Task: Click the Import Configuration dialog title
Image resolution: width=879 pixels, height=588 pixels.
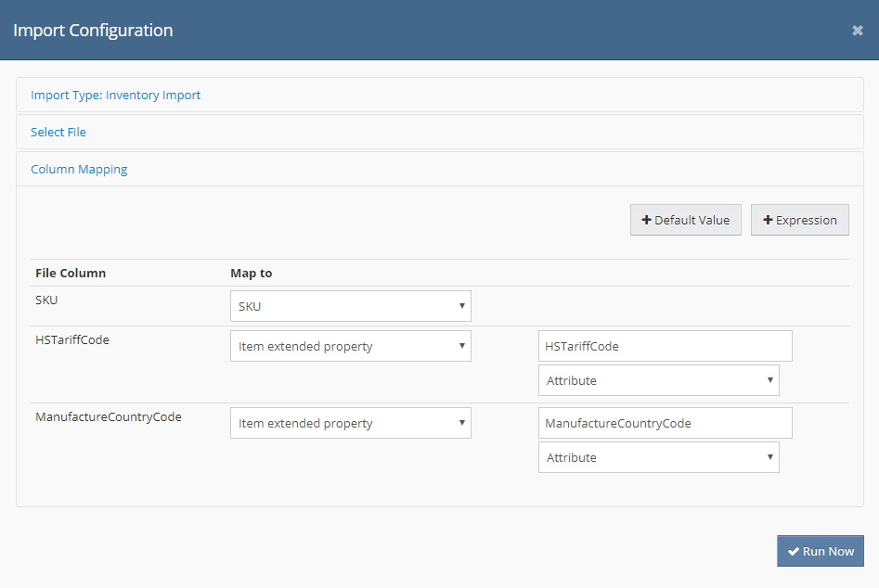Action: 93,31
